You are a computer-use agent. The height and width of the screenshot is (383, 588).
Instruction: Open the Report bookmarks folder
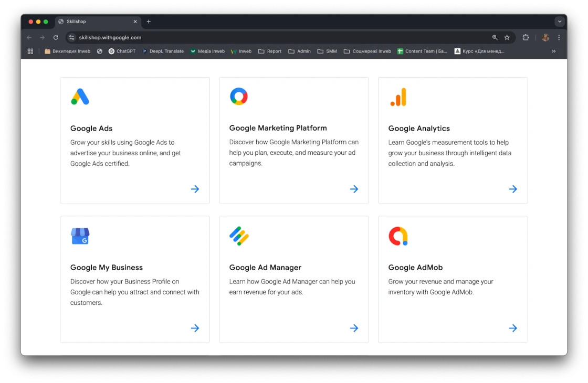point(270,51)
